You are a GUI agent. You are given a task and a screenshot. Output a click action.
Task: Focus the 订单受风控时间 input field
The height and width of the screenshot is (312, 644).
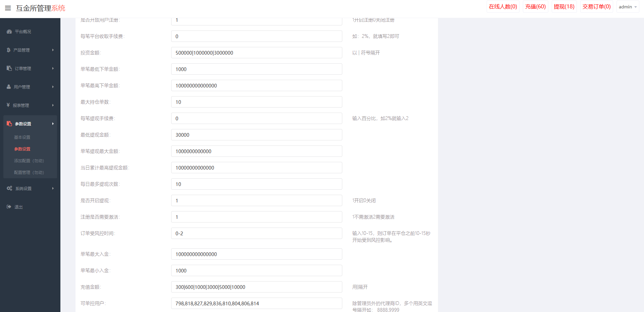(256, 233)
